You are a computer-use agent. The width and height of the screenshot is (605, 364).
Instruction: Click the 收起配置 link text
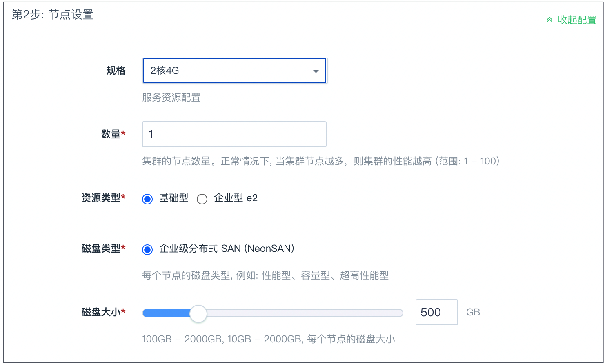click(x=577, y=20)
